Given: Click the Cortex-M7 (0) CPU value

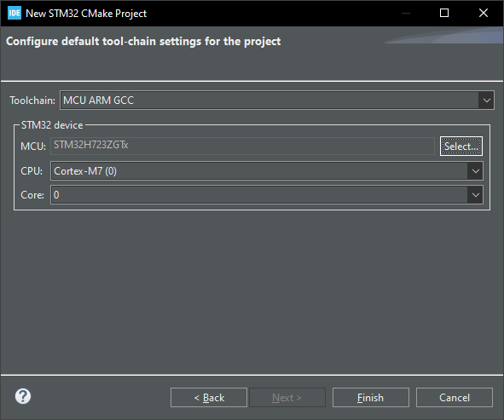Looking at the screenshot, I should click(85, 171).
